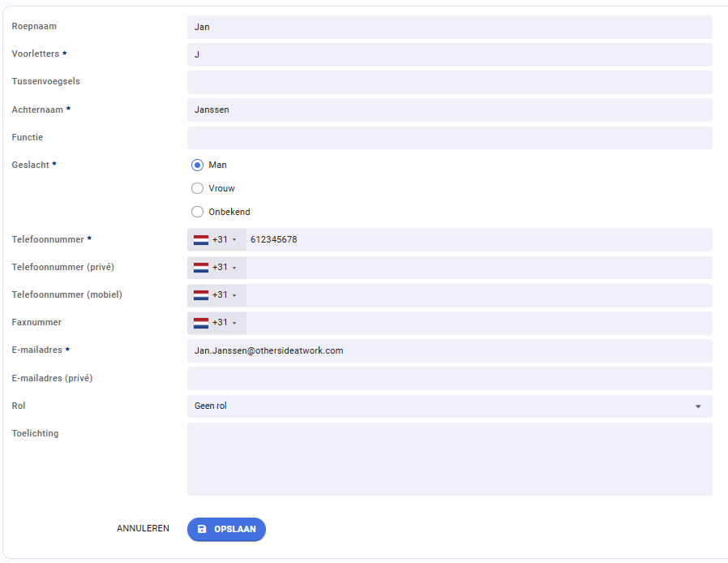Click the Dutch flag in Telefoonnummer (privé) row

(x=201, y=268)
